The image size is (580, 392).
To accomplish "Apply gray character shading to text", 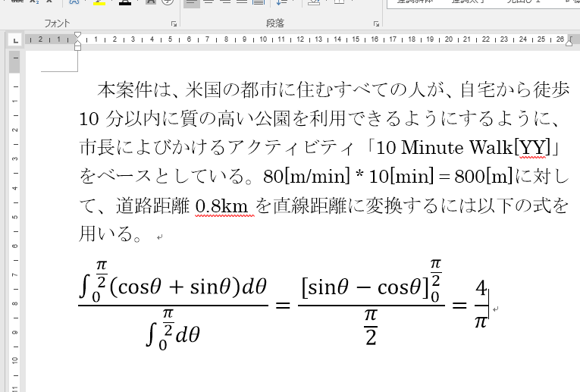I will pyautogui.click(x=151, y=2).
